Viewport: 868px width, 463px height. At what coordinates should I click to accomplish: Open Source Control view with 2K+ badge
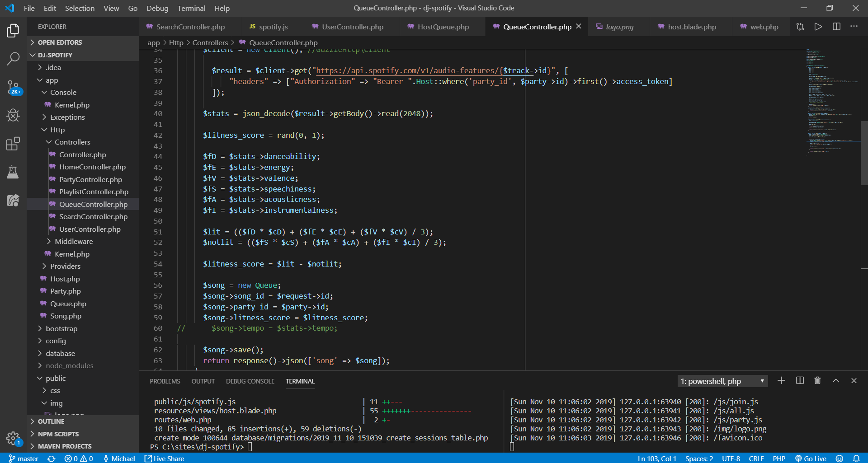pos(13,87)
